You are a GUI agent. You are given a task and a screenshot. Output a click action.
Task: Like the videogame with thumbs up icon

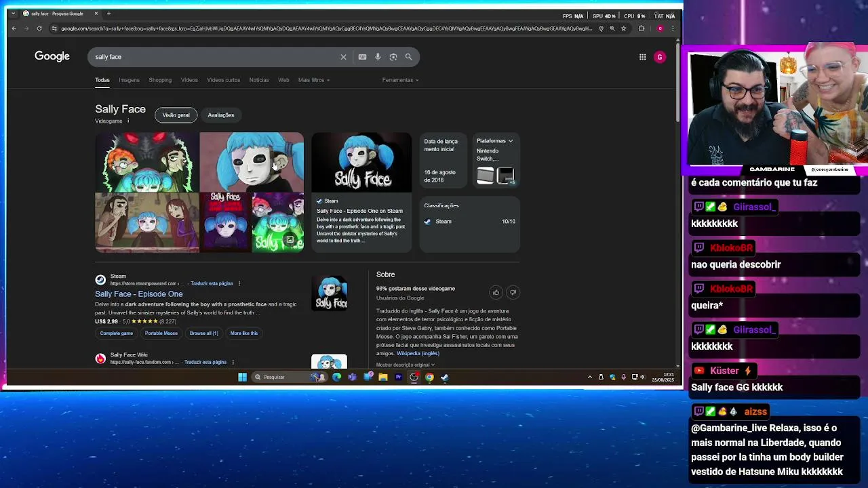pyautogui.click(x=496, y=292)
